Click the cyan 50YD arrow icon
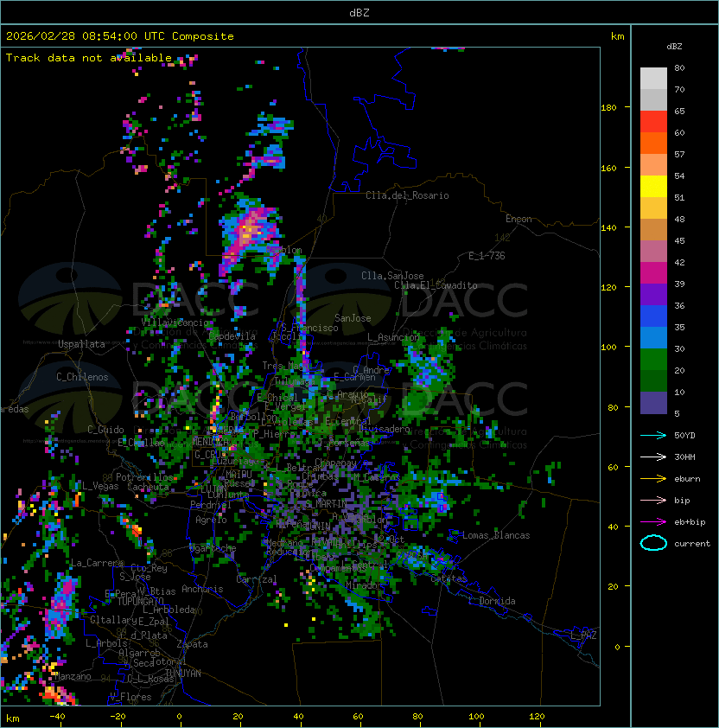The height and width of the screenshot is (728, 719). [x=653, y=435]
